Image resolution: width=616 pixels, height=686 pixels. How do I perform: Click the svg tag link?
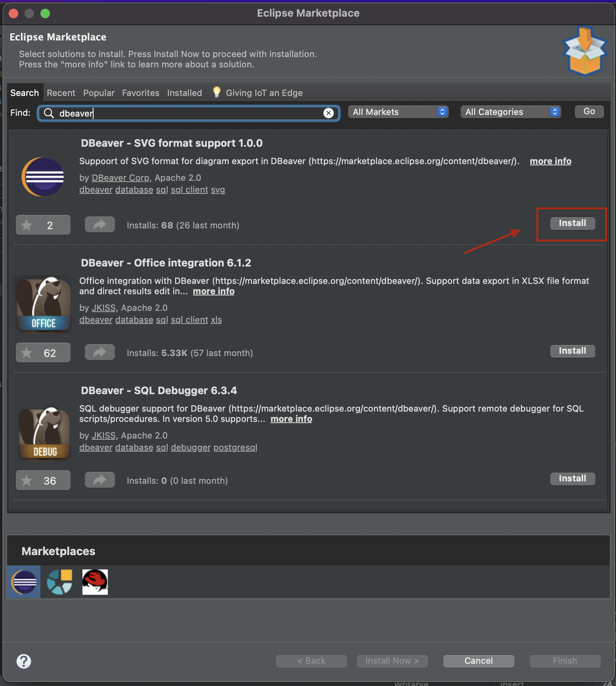[218, 190]
